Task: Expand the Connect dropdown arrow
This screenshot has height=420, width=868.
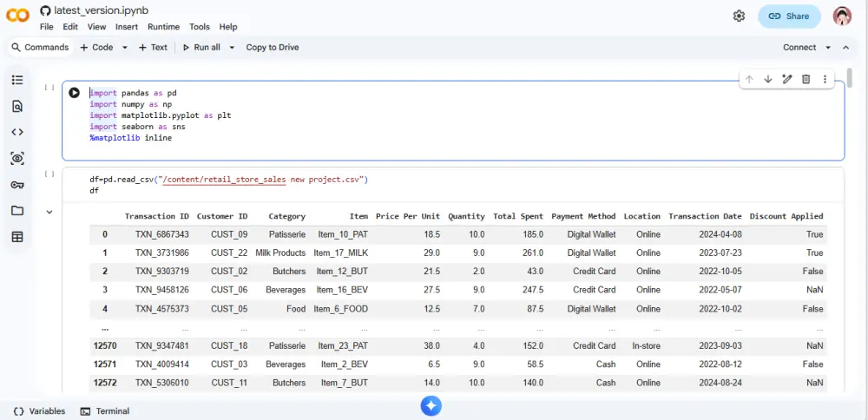Action: coord(828,48)
